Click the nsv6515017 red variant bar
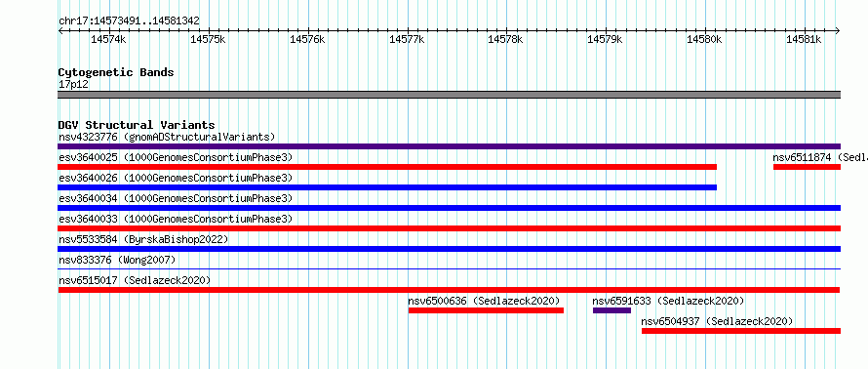The width and height of the screenshot is (868, 369). tap(449, 290)
